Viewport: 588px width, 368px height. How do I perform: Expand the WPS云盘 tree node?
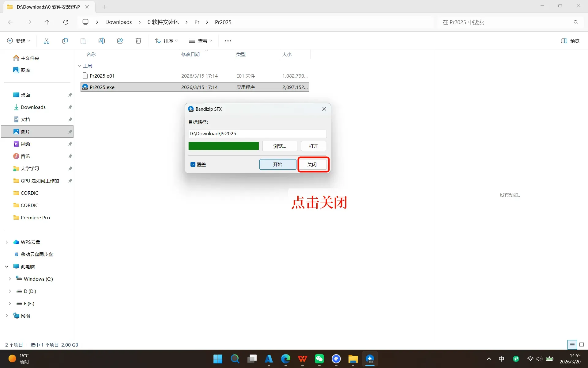7,242
